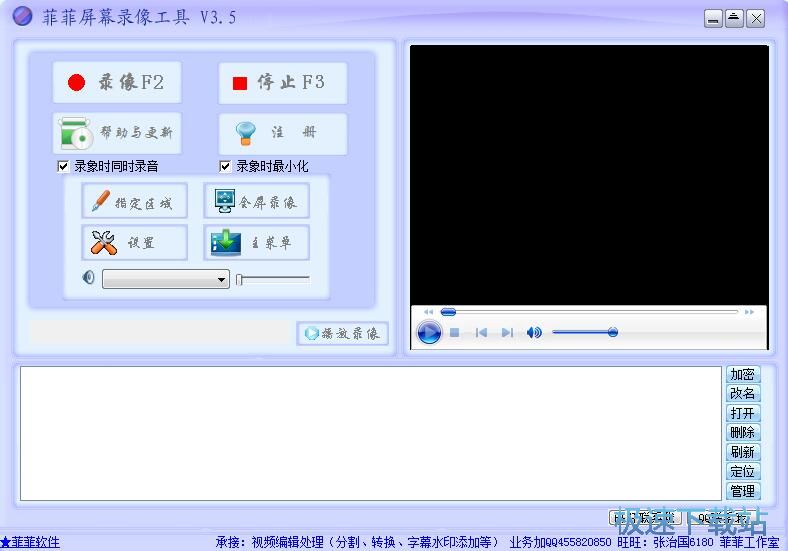Rewind using the player's rewind arrows
This screenshot has width=788, height=551.
point(428,312)
